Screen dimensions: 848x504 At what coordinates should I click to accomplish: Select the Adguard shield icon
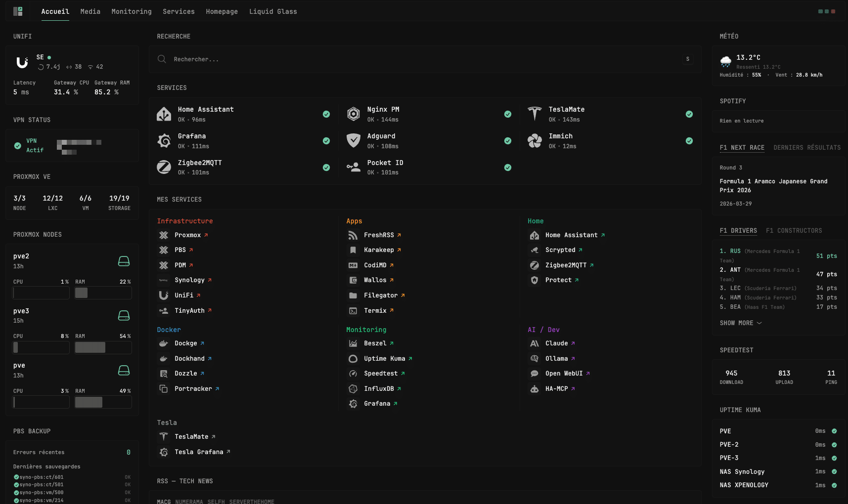pyautogui.click(x=353, y=141)
